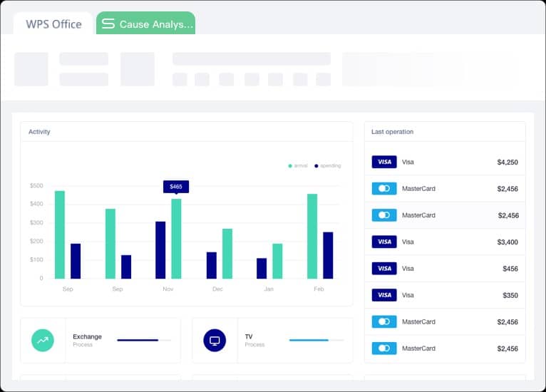Click the TV label text
Image resolution: width=546 pixels, height=392 pixels.
(249, 336)
